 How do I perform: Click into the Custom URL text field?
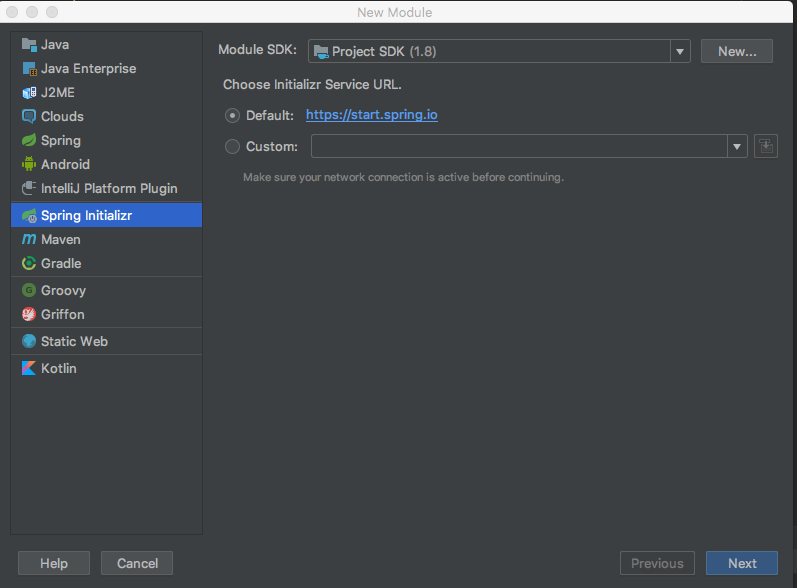(518, 147)
